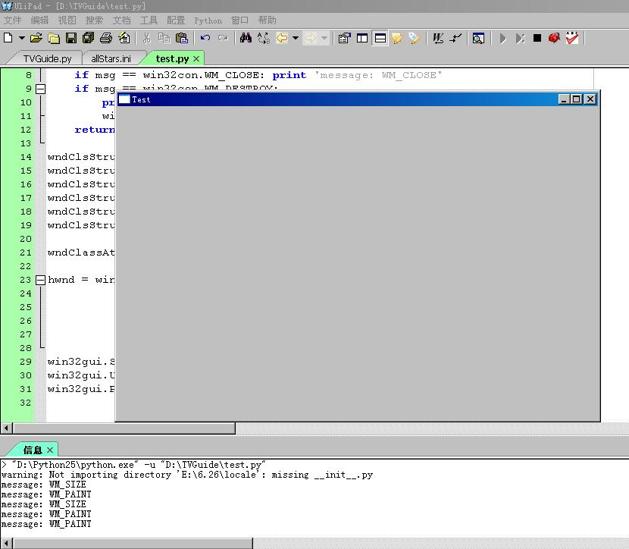
Task: Click the red debugger icon
Action: 554,38
